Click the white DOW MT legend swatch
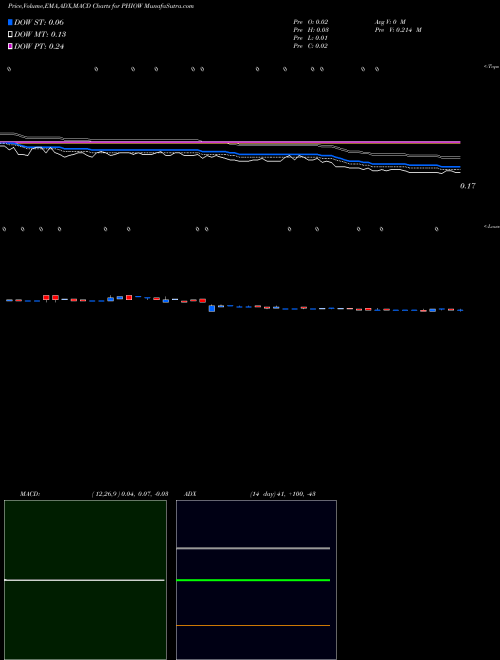 (x=10, y=35)
